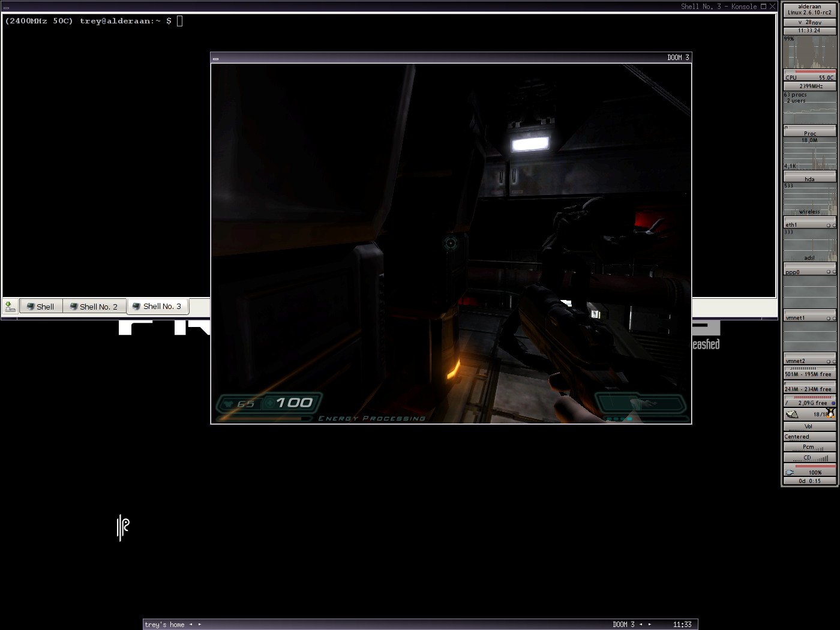Viewport: 840px width, 630px height.
Task: Click the CPU usage chart in GKrellM
Action: tap(809, 53)
